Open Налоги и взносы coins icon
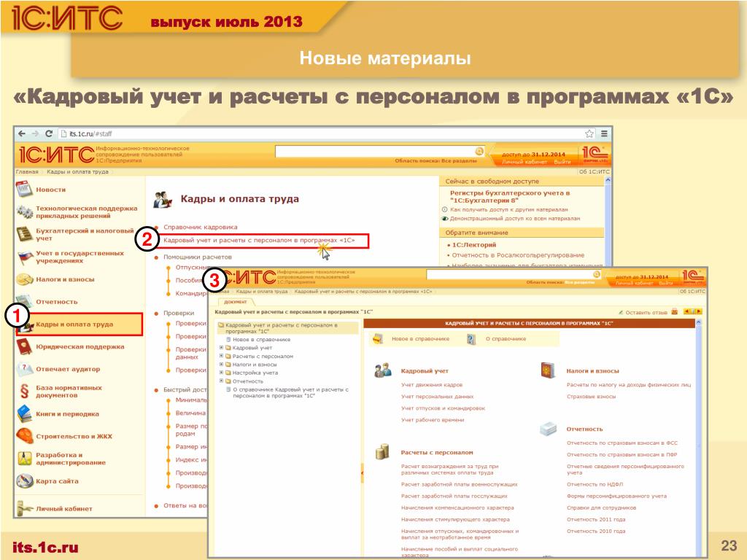 [24, 279]
